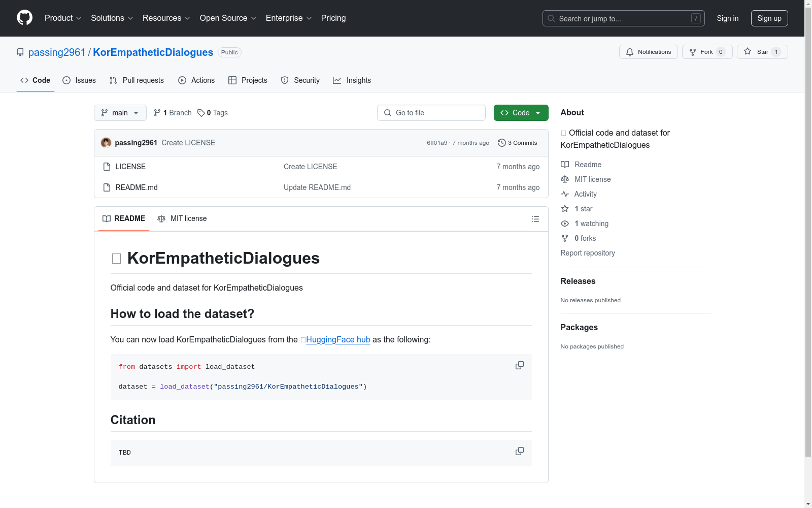Open commit hash 6ff01a9
This screenshot has width=812, height=508.
point(437,143)
